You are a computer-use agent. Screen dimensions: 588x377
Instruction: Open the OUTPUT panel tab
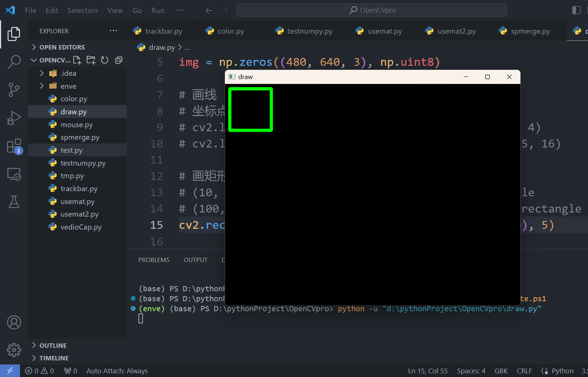[x=195, y=260]
